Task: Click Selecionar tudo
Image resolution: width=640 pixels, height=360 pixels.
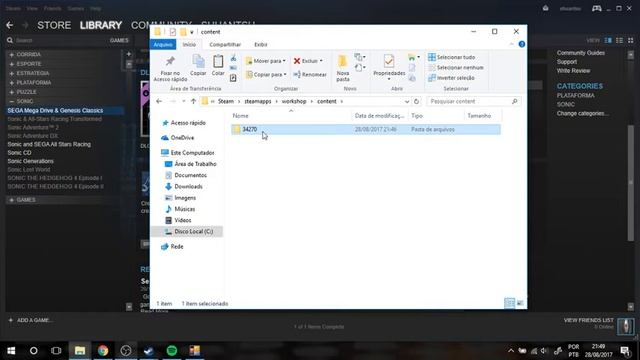Action: (451, 57)
